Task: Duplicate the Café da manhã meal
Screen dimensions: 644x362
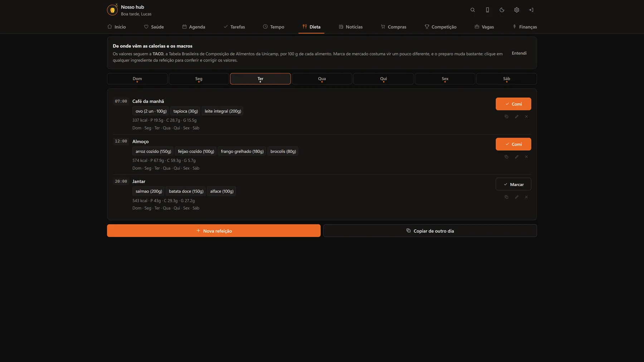Action: [x=506, y=117]
